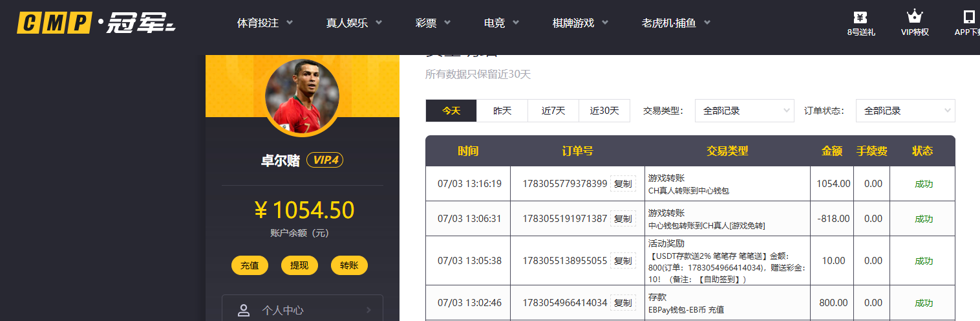Image resolution: width=980 pixels, height=321 pixels.
Task: Click the username 卓尔赌
Action: tap(281, 160)
